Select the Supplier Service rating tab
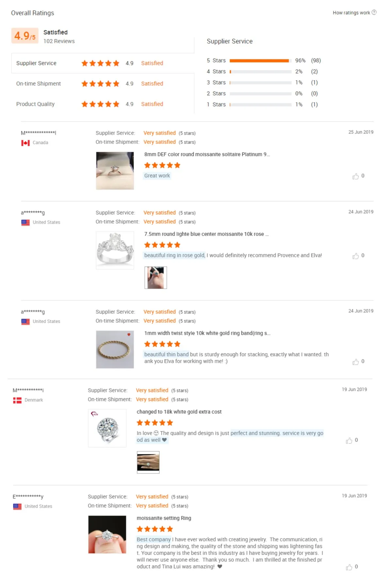 103,63
